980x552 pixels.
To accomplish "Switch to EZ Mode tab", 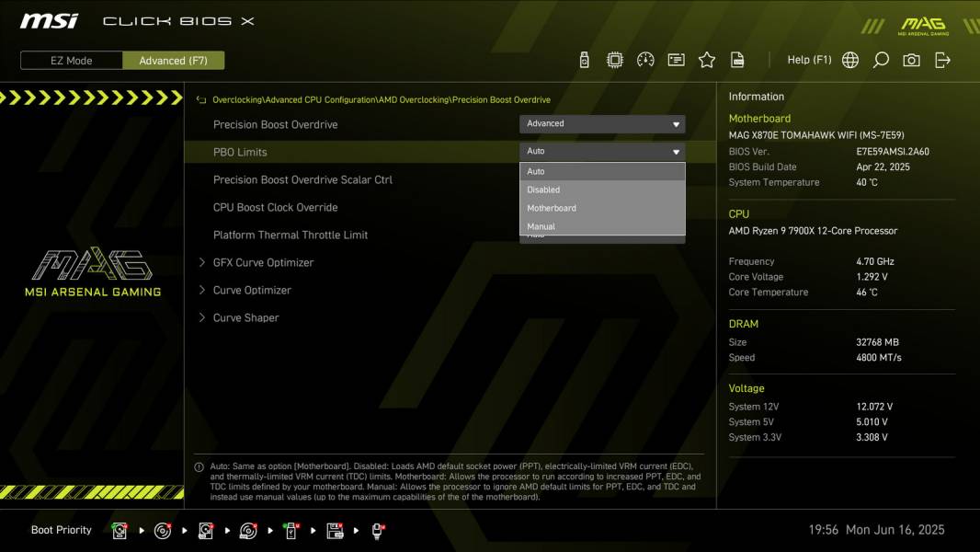I will tap(72, 61).
